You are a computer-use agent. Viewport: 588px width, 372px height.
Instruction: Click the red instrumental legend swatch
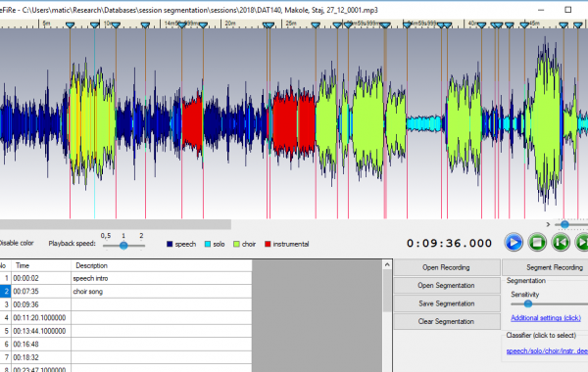coord(268,245)
